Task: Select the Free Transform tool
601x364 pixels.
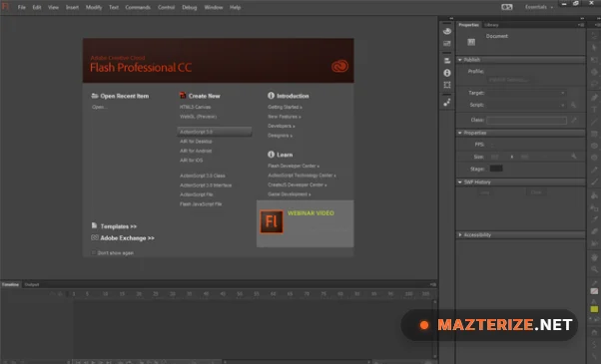Action: pyautogui.click(x=594, y=60)
